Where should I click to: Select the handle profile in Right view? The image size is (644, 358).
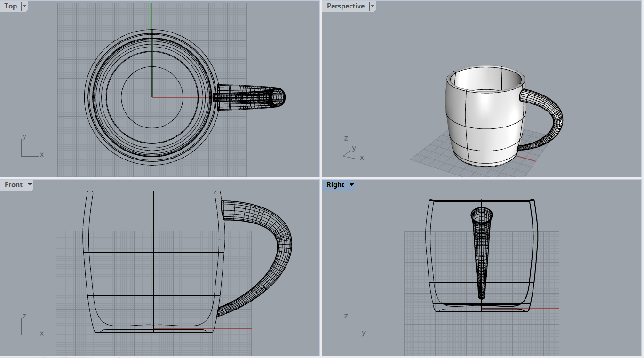tap(481, 253)
